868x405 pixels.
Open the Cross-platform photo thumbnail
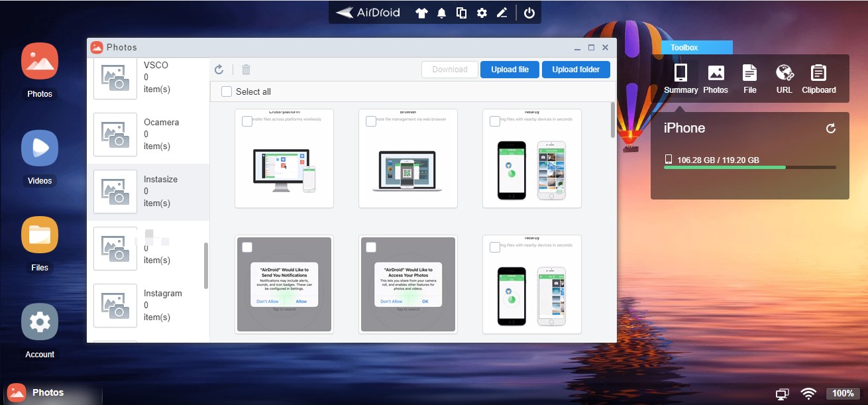pyautogui.click(x=284, y=158)
